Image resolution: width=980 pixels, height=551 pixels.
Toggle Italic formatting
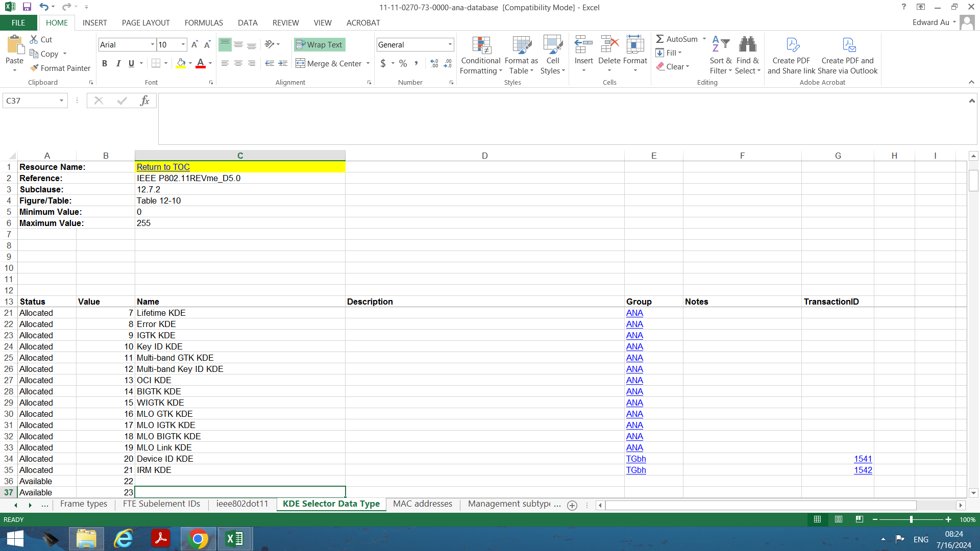pos(118,63)
